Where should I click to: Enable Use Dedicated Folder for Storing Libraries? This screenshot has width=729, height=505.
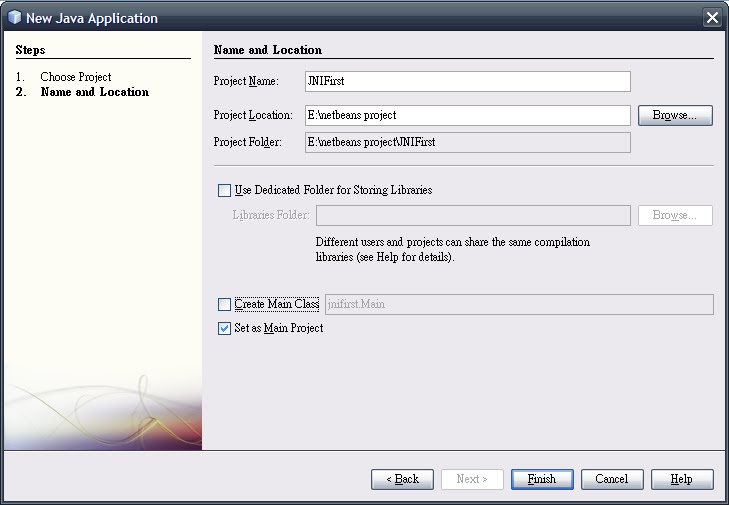[224, 190]
